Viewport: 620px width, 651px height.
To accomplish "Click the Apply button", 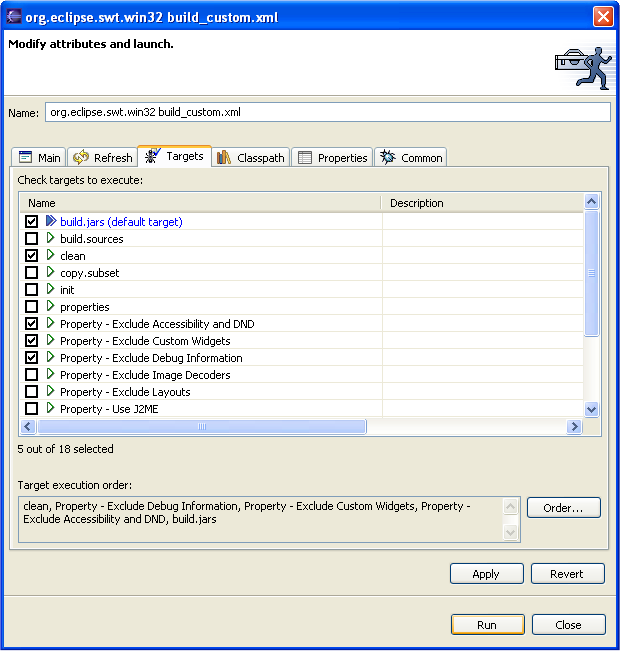I will click(487, 574).
